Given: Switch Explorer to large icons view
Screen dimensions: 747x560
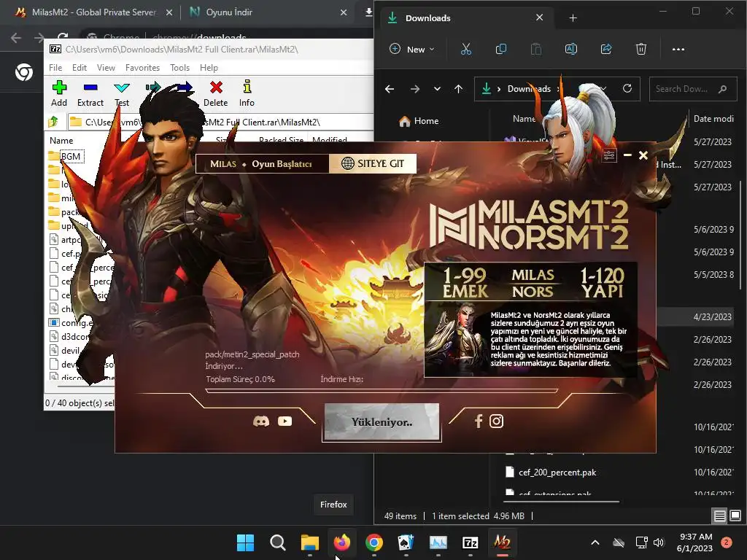Looking at the screenshot, I should [x=735, y=516].
